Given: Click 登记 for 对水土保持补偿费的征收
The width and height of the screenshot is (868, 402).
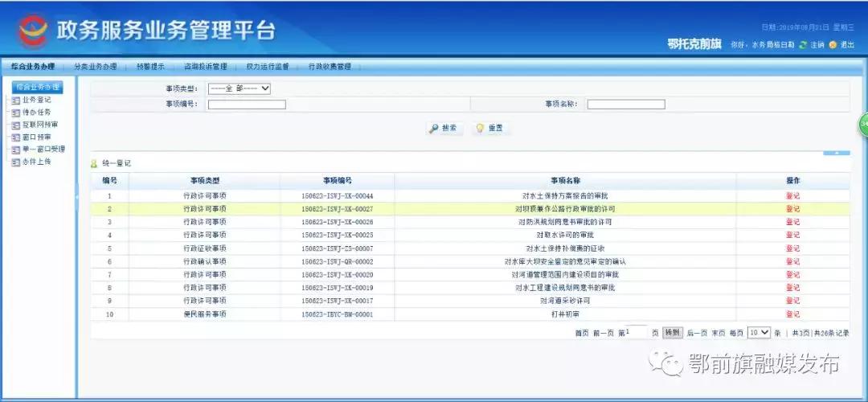Looking at the screenshot, I should point(792,248).
